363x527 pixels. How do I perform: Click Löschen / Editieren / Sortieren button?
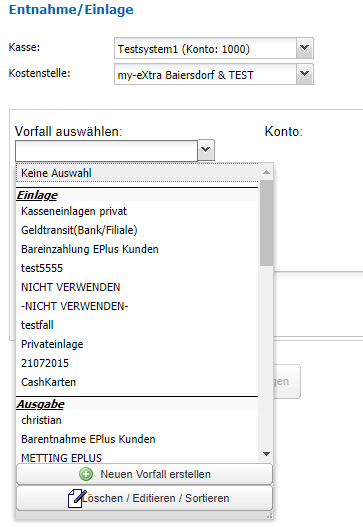(x=144, y=498)
